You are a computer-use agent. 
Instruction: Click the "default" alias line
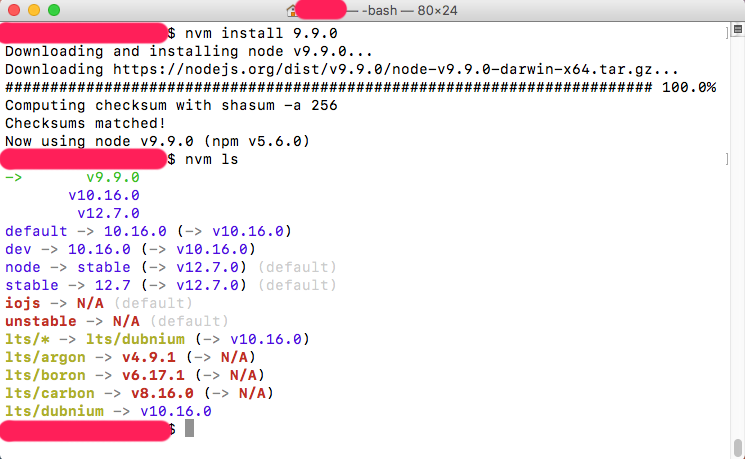point(148,231)
